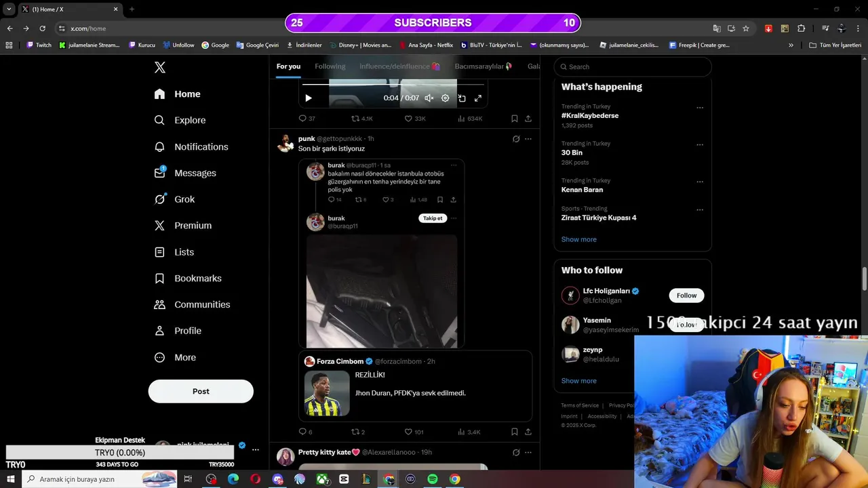
Task: Bookmark this page with the star icon
Action: (746, 28)
